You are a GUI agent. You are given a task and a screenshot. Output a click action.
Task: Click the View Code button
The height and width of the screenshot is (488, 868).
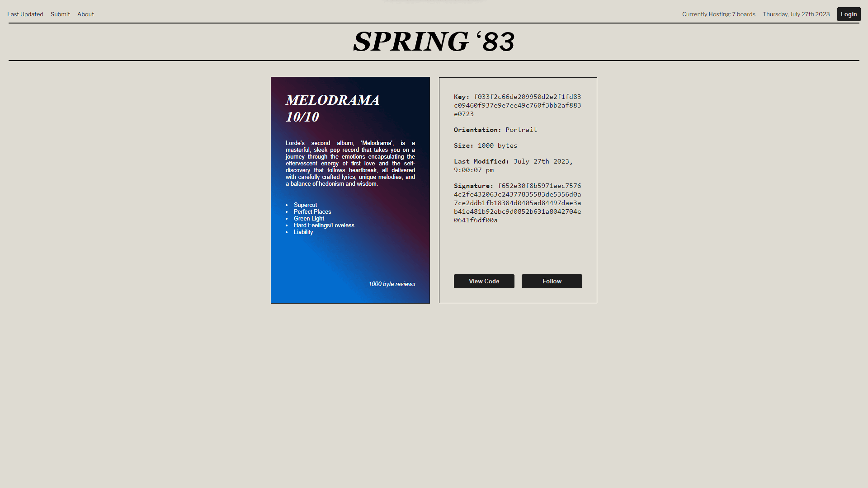pyautogui.click(x=484, y=281)
